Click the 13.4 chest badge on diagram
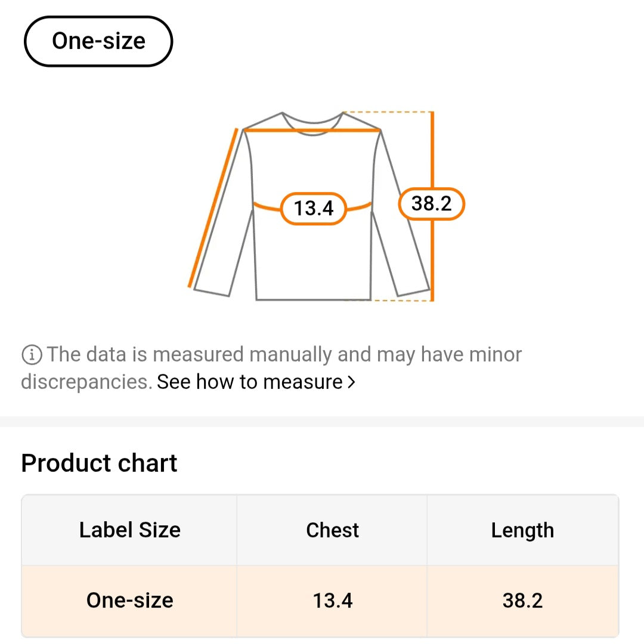Screen dimensions: 644x644 pos(313,208)
